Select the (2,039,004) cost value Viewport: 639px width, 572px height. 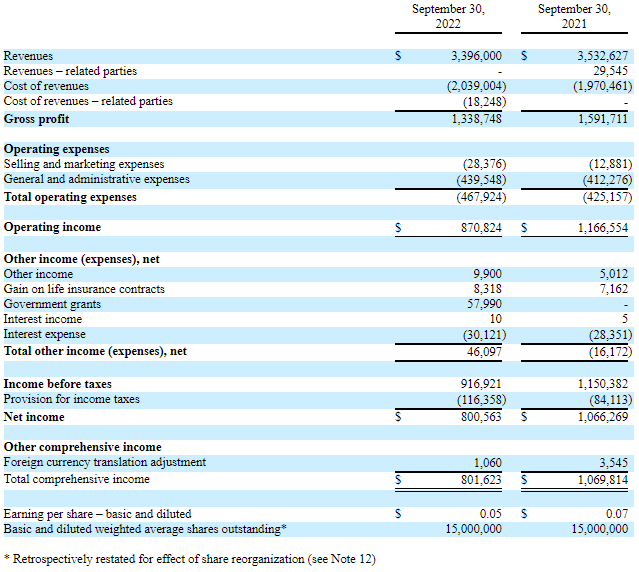click(x=476, y=86)
